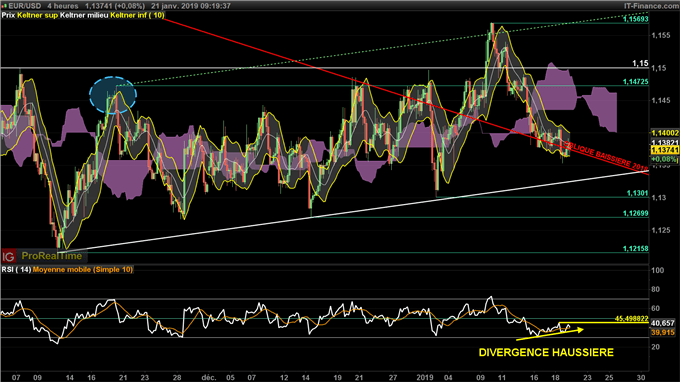The width and height of the screenshot is (680, 382).
Task: Click the 1,14725 level label
Action: (635, 82)
